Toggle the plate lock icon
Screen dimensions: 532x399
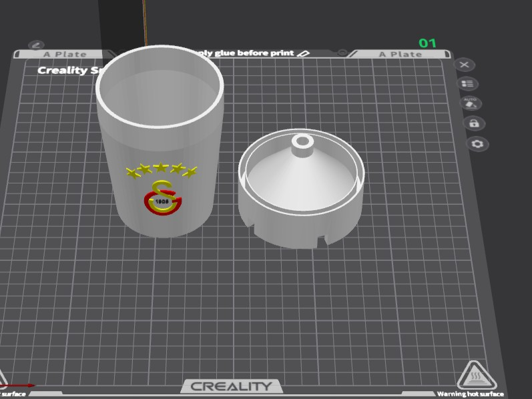click(474, 123)
